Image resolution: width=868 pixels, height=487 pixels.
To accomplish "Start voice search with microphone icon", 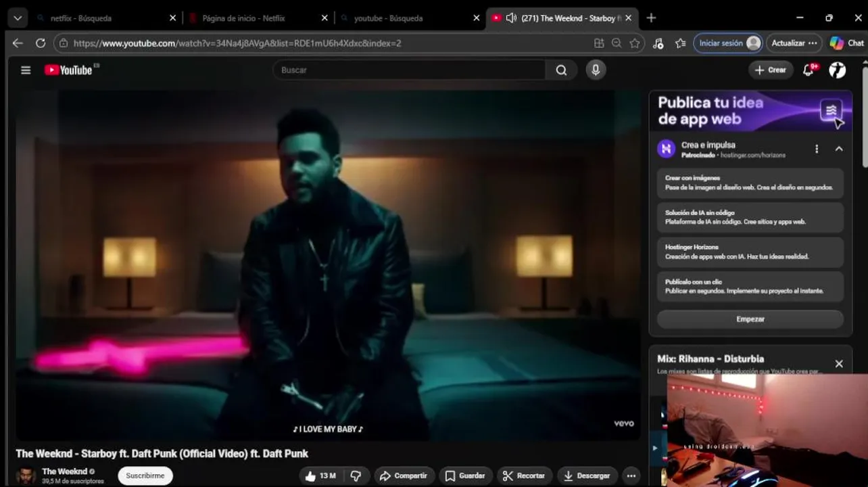I will pyautogui.click(x=596, y=70).
